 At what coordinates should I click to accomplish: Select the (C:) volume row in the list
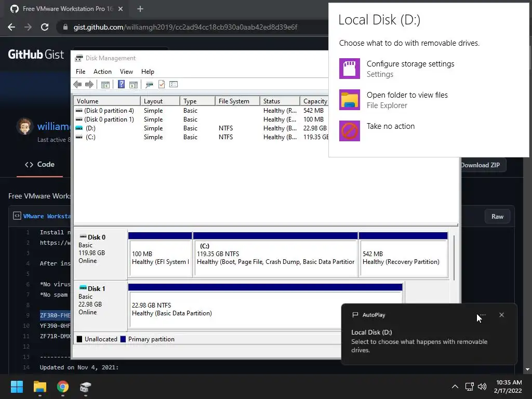coord(201,137)
